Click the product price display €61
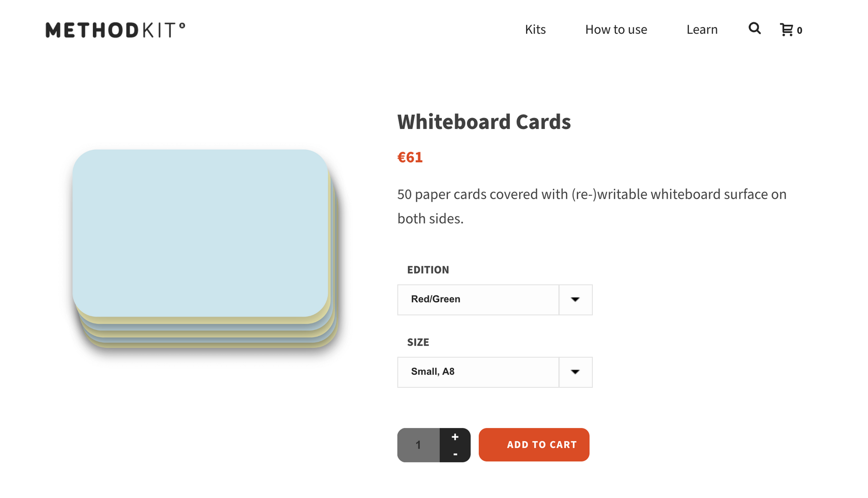Image resolution: width=868 pixels, height=498 pixels. (410, 157)
